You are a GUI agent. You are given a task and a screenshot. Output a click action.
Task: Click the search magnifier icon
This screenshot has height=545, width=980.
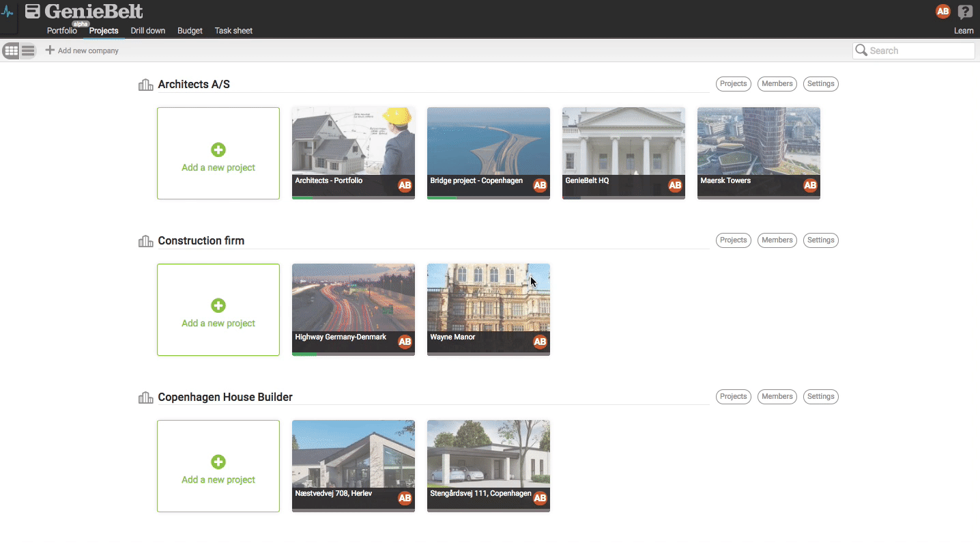(861, 50)
